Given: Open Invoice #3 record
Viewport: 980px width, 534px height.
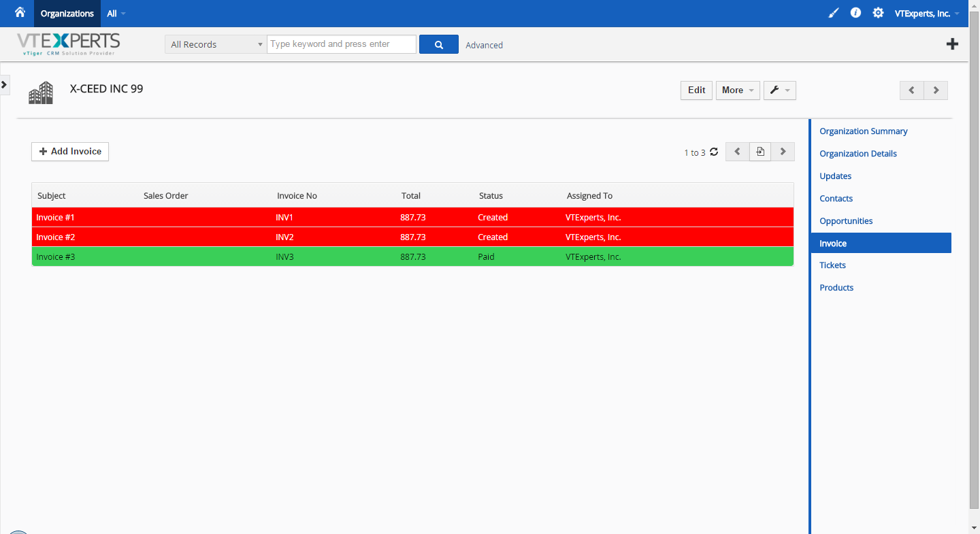Looking at the screenshot, I should 55,257.
